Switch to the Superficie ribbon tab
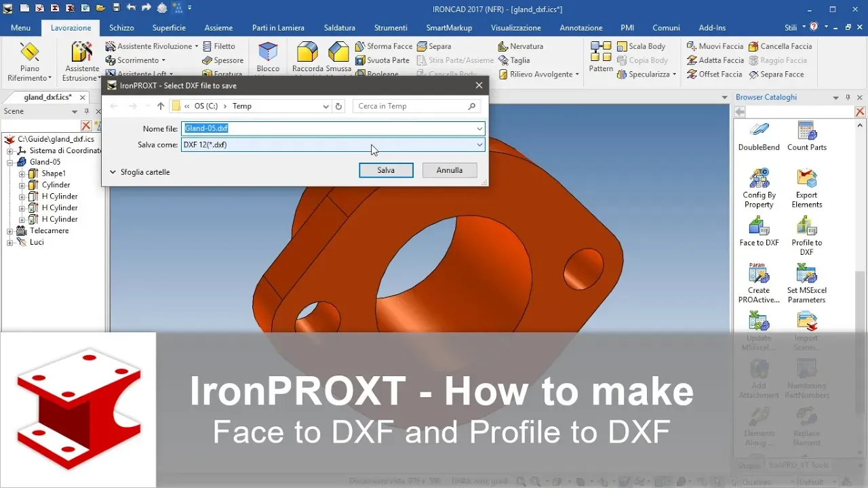Viewport: 868px width, 488px height. pyautogui.click(x=169, y=28)
